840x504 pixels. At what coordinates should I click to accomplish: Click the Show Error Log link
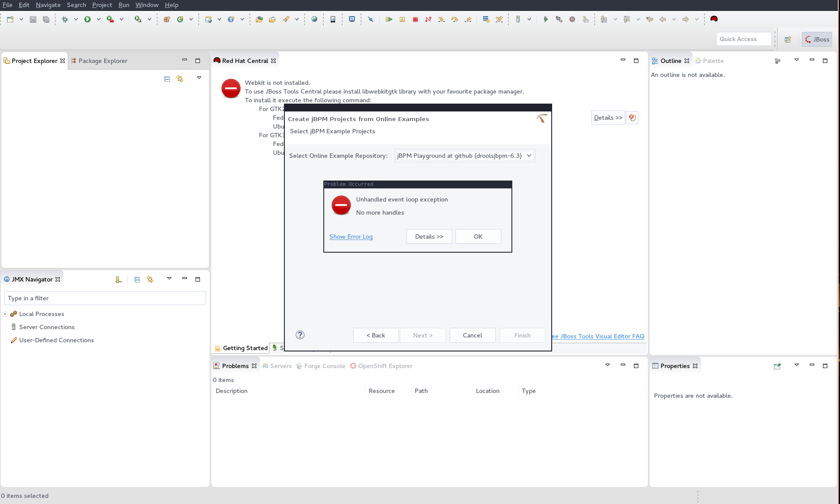click(x=351, y=236)
